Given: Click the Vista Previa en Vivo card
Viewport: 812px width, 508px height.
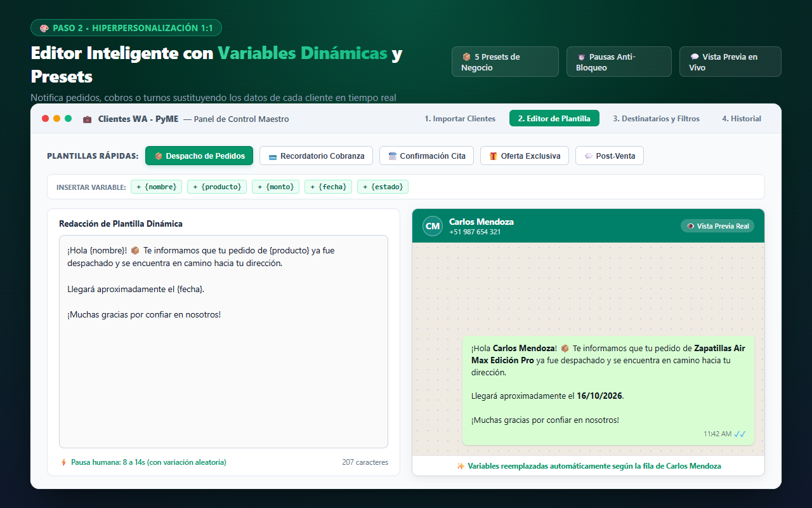Looking at the screenshot, I should point(730,62).
